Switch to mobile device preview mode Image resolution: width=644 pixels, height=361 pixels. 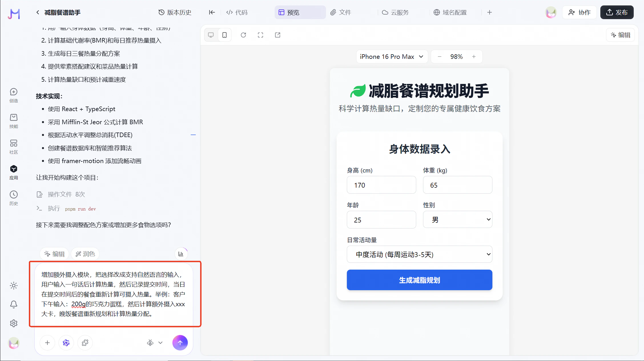pos(225,35)
